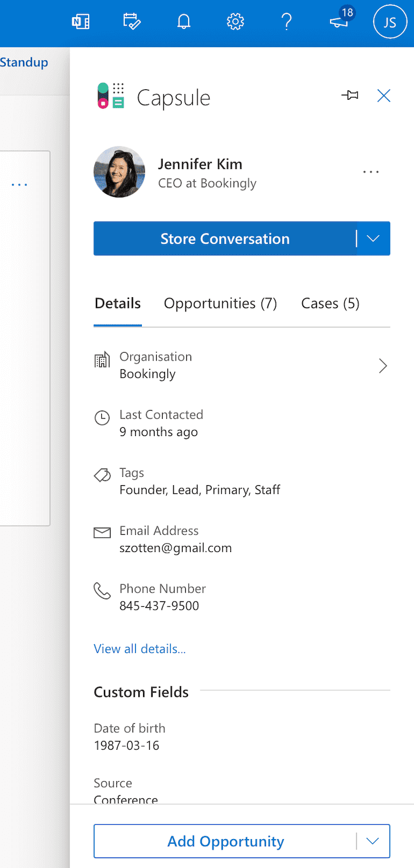
Task: Open the Add Opportunity dropdown arrow
Action: pos(373,841)
